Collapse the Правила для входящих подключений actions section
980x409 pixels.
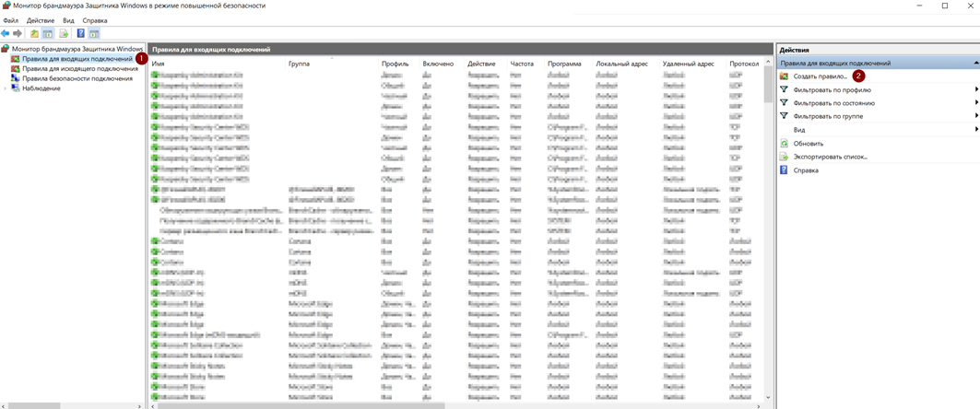pos(975,64)
